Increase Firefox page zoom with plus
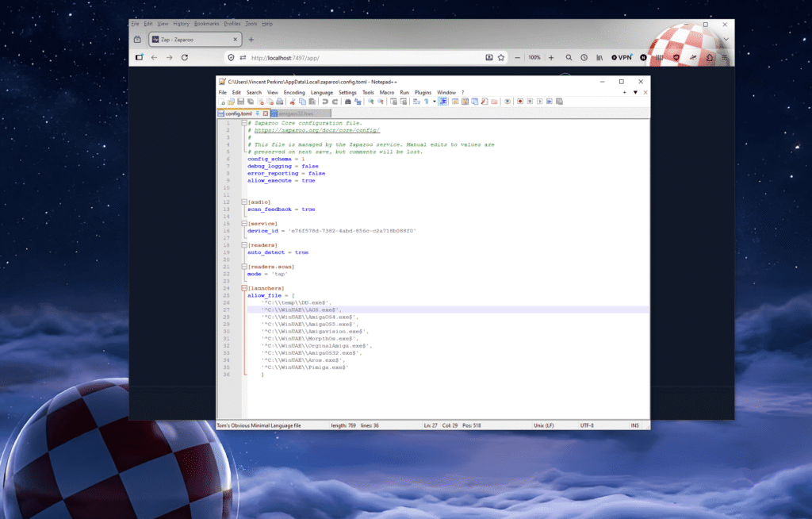 pyautogui.click(x=551, y=58)
